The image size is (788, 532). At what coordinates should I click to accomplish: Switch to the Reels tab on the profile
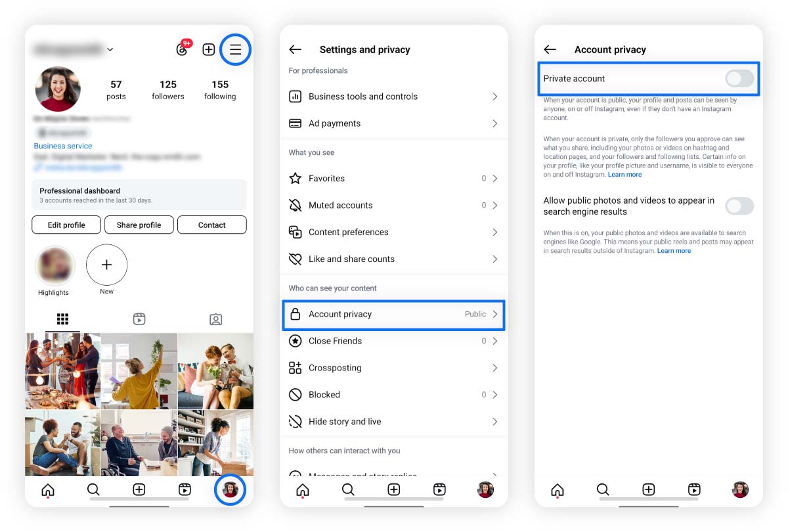click(139, 319)
